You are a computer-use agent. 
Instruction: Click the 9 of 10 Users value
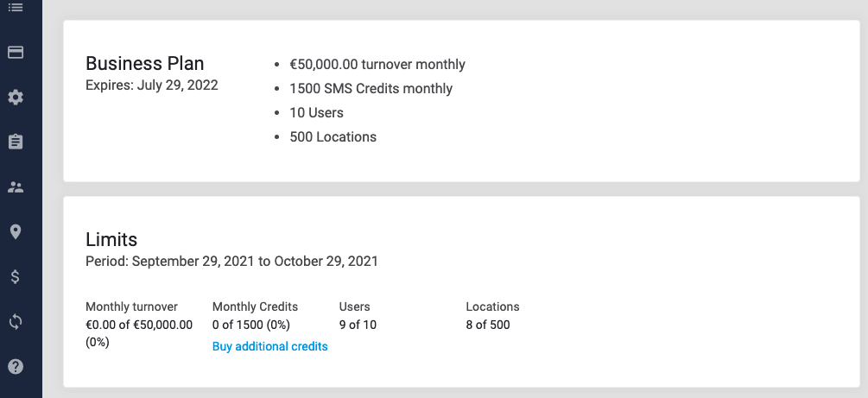click(358, 325)
